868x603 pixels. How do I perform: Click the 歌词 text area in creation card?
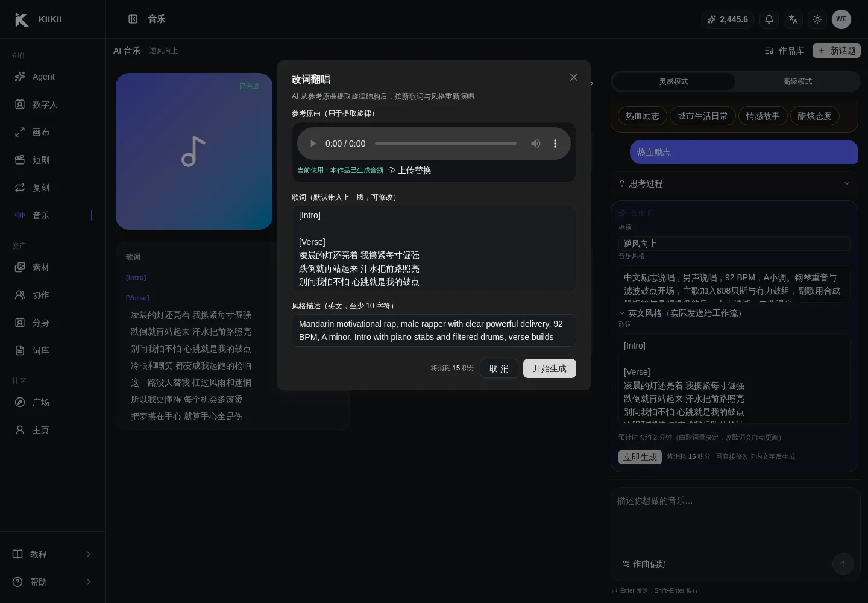(x=734, y=379)
